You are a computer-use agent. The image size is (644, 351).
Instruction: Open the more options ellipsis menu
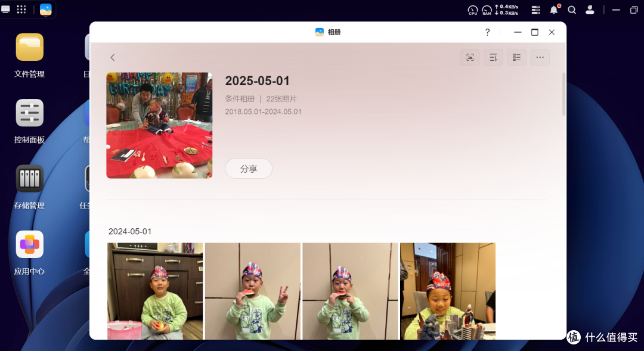coord(540,57)
